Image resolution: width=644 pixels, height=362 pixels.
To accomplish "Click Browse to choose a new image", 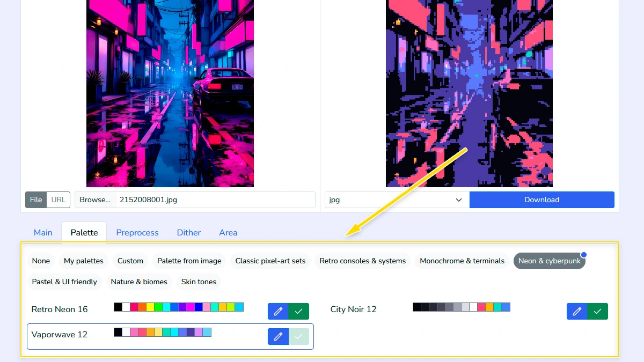I will pyautogui.click(x=94, y=200).
